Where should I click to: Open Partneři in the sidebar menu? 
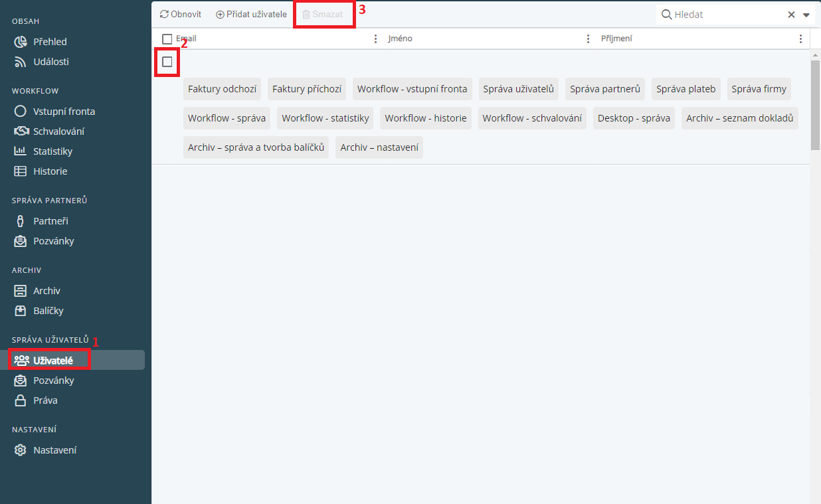point(50,221)
